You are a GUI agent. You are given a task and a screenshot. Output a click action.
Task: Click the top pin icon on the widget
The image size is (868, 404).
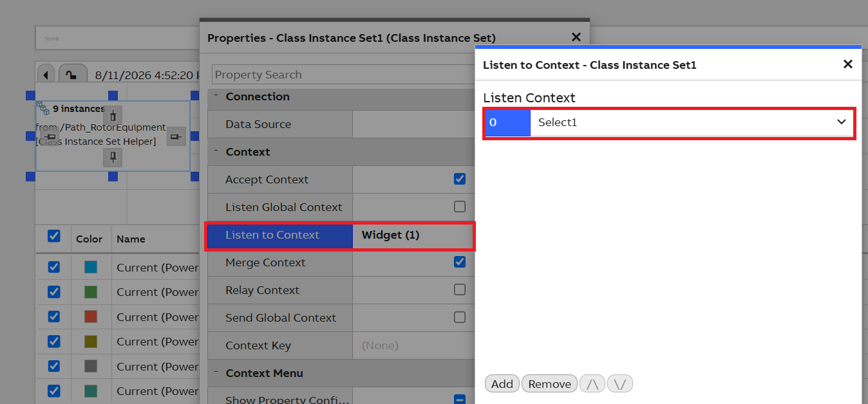click(x=113, y=116)
